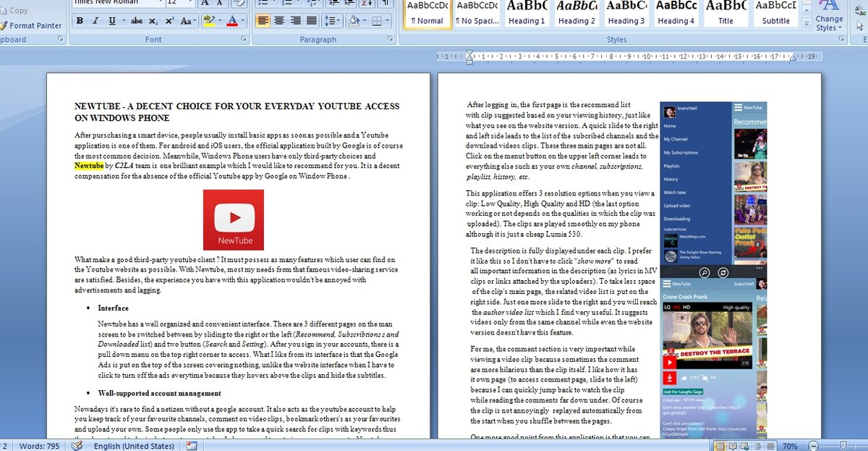Open Change Styles menu

click(829, 17)
